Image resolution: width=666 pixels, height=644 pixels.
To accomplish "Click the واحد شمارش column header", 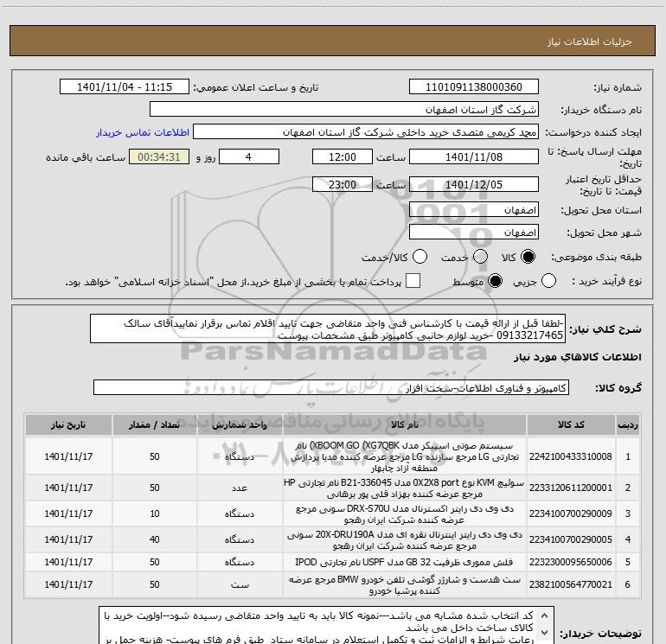I will pos(240,425).
